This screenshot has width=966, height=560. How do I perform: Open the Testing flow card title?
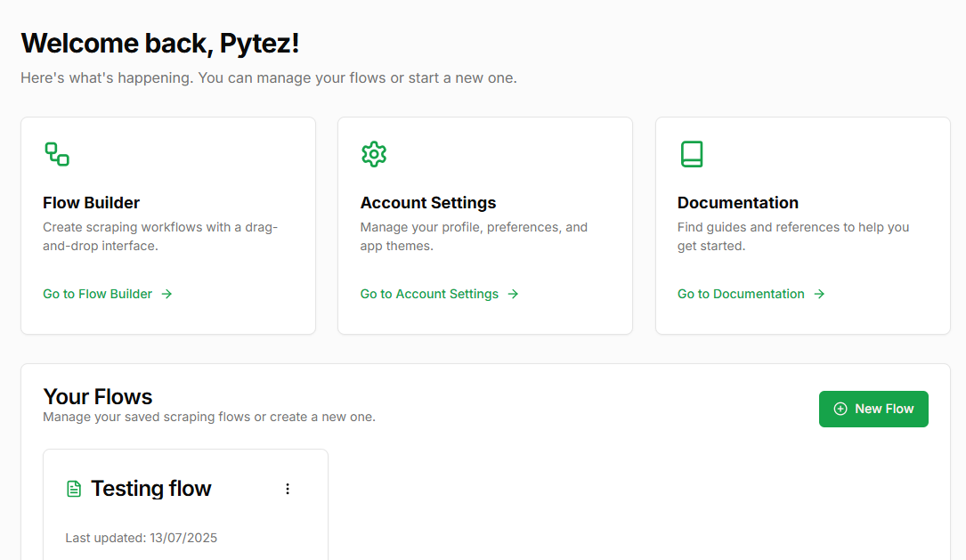tap(151, 489)
